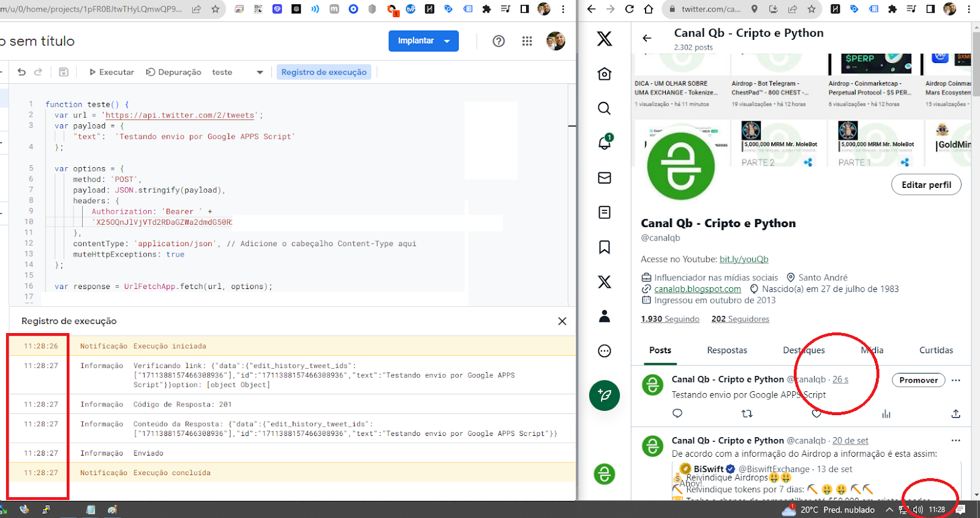Open Apps Script help icon
Image resolution: width=980 pixels, height=518 pixels.
[x=499, y=41]
